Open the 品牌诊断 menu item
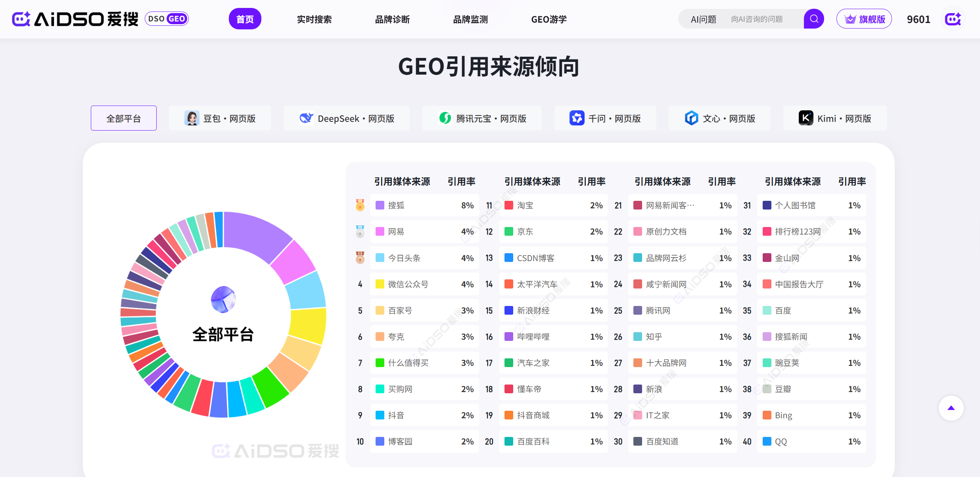The image size is (980, 477). 392,19
